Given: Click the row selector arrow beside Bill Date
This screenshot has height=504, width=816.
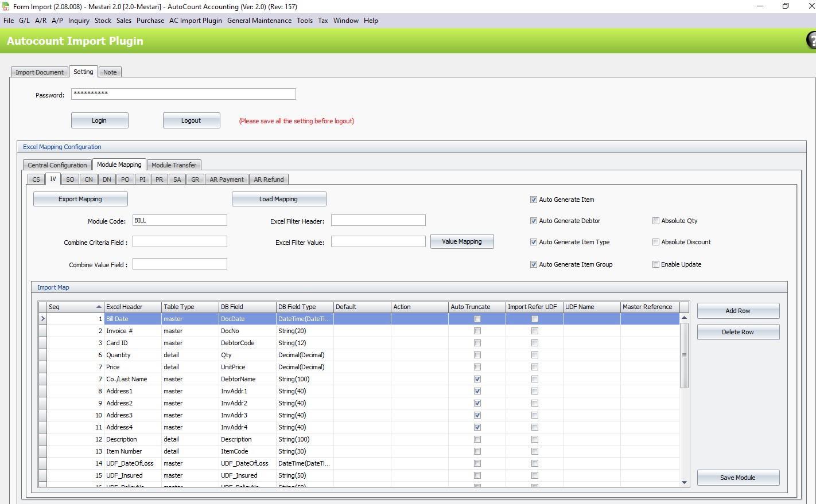Looking at the screenshot, I should point(42,318).
